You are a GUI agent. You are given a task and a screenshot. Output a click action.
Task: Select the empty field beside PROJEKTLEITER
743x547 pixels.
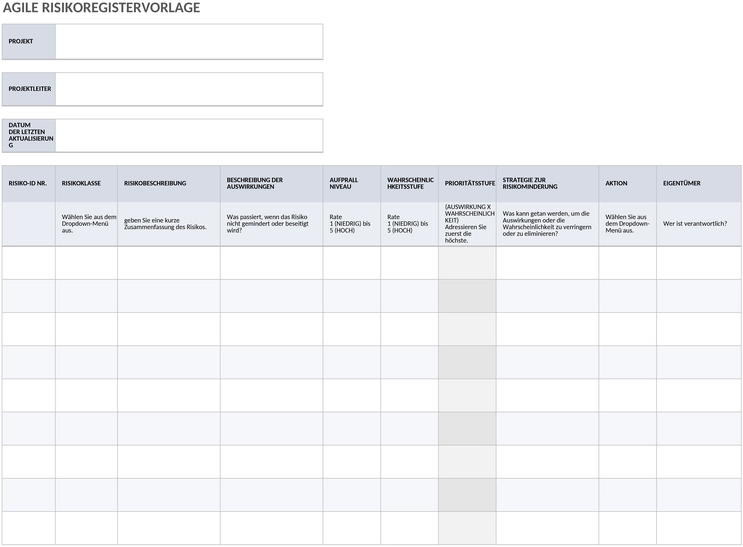click(x=189, y=89)
